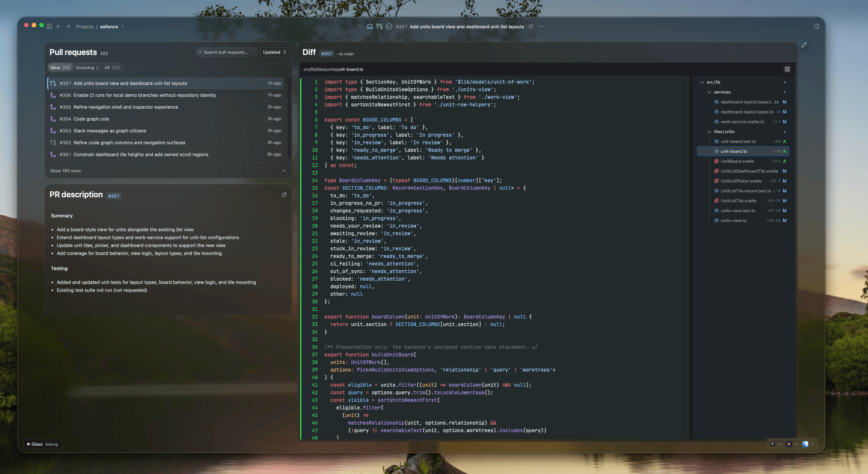Open PR #357 externally from title bar
868x474 pixels.
(531, 26)
